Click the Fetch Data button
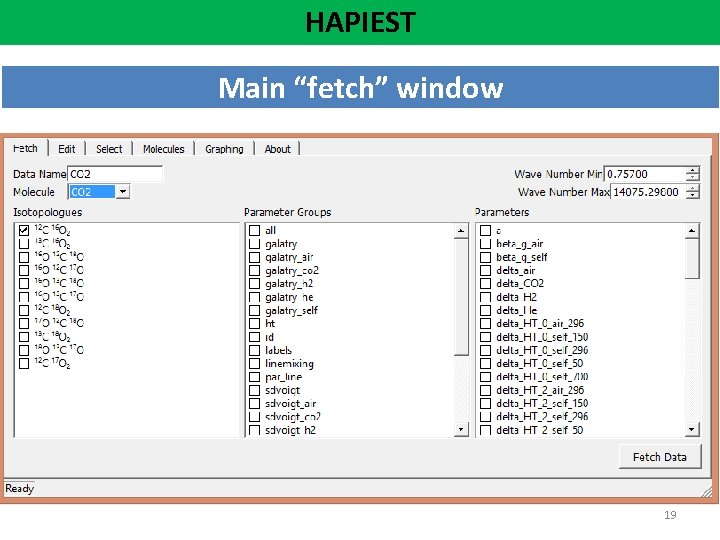The height and width of the screenshot is (540, 720). click(660, 457)
